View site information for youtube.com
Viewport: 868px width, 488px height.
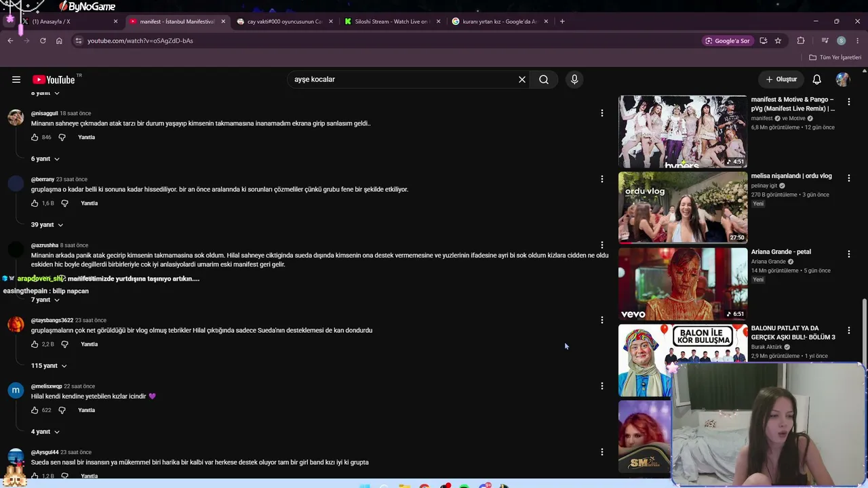pos(79,41)
